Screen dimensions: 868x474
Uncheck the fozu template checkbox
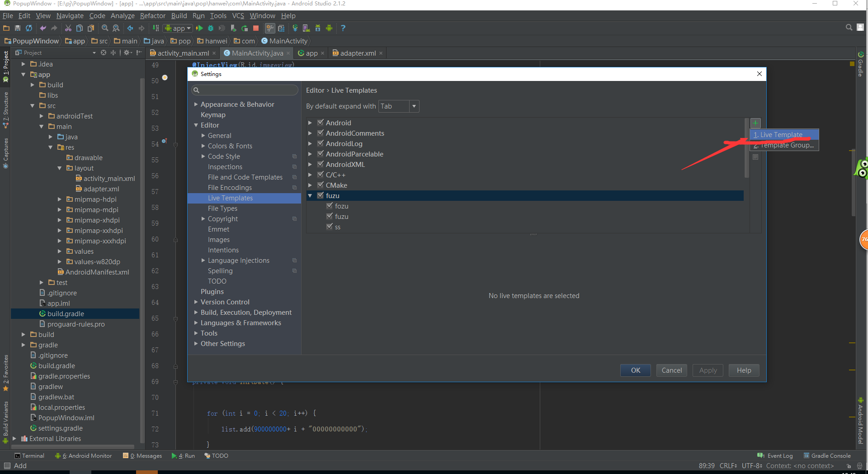(330, 206)
